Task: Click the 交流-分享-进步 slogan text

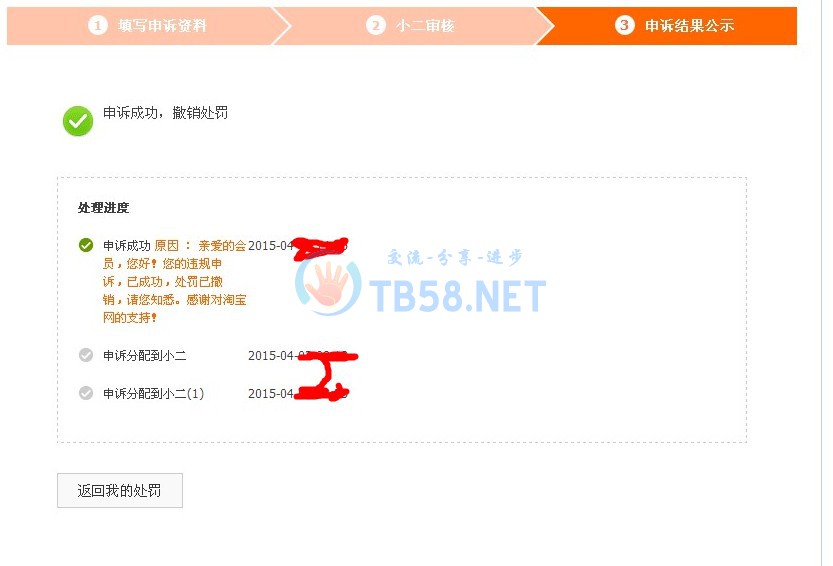Action: coord(455,258)
